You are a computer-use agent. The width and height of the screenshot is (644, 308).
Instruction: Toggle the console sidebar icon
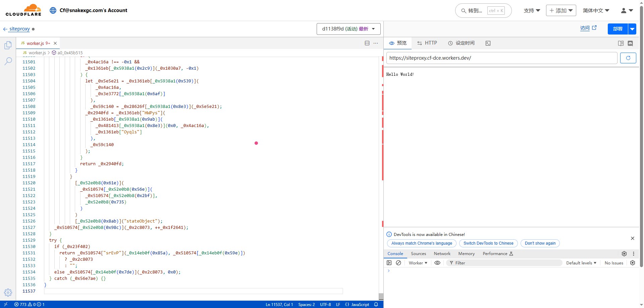pos(389,263)
